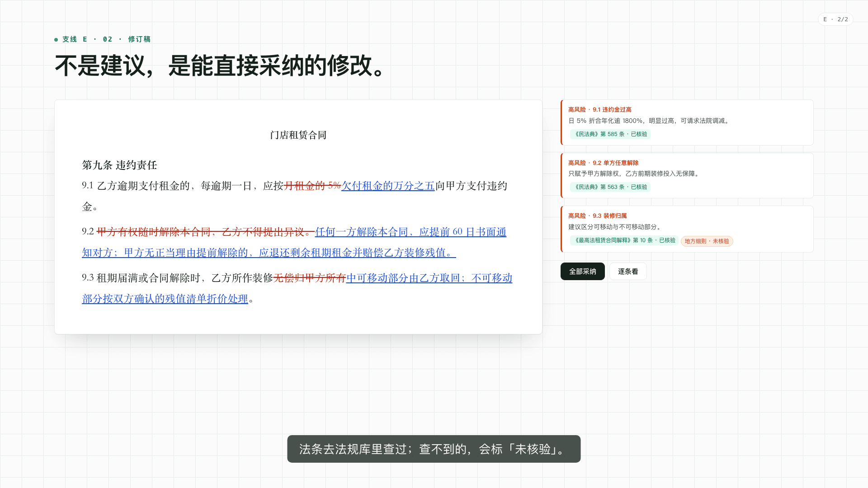Click the deleted text 无偿归甲方所有

[x=310, y=278]
